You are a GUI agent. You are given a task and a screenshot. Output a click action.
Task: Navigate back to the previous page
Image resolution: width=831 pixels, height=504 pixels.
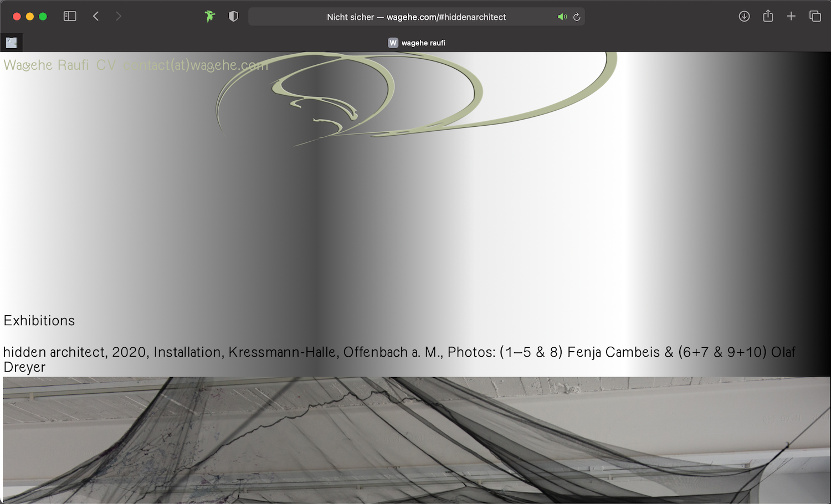[x=96, y=16]
